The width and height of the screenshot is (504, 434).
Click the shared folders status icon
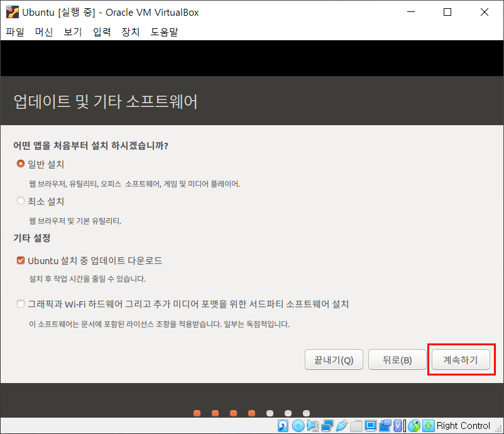coord(356,426)
